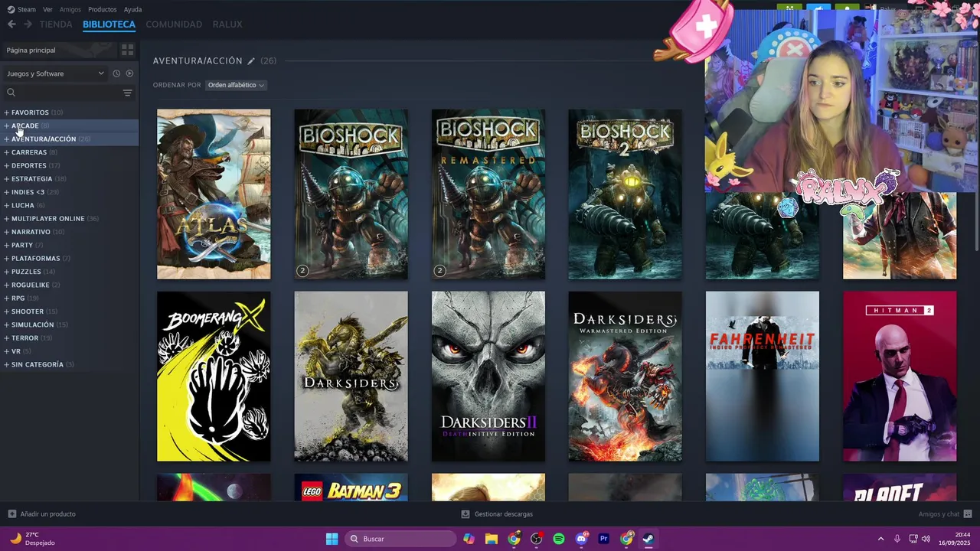
Task: Go to the COMUNIDAD tab
Action: [x=174, y=24]
